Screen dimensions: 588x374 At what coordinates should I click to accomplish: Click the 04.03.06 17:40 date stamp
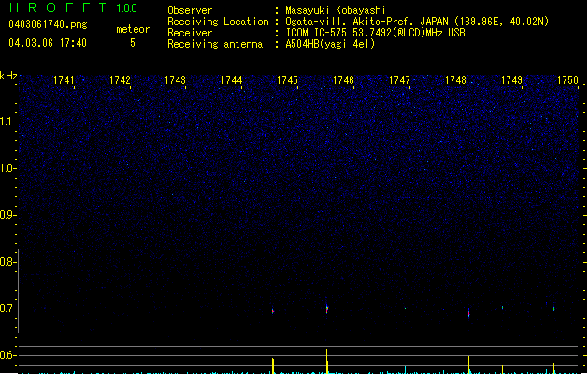pos(47,43)
